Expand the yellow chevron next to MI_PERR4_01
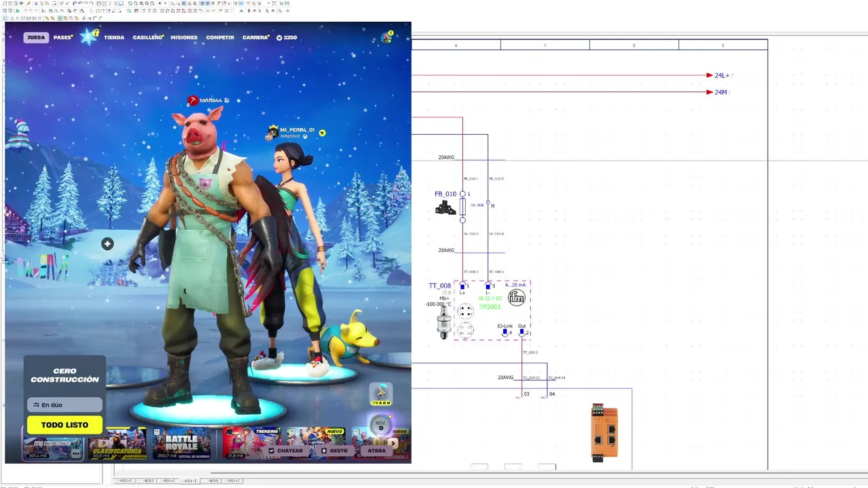The image size is (868, 488). pyautogui.click(x=322, y=133)
